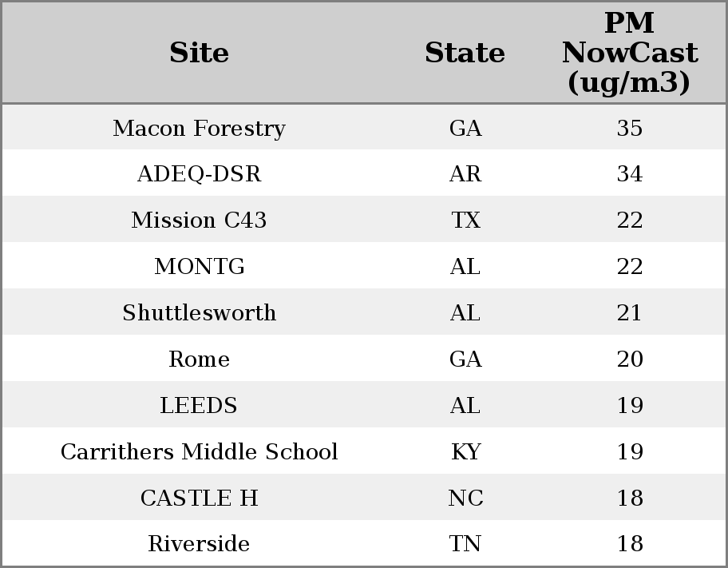Click the Shuttlesworth site cell
This screenshot has width=728, height=568.
tap(199, 312)
